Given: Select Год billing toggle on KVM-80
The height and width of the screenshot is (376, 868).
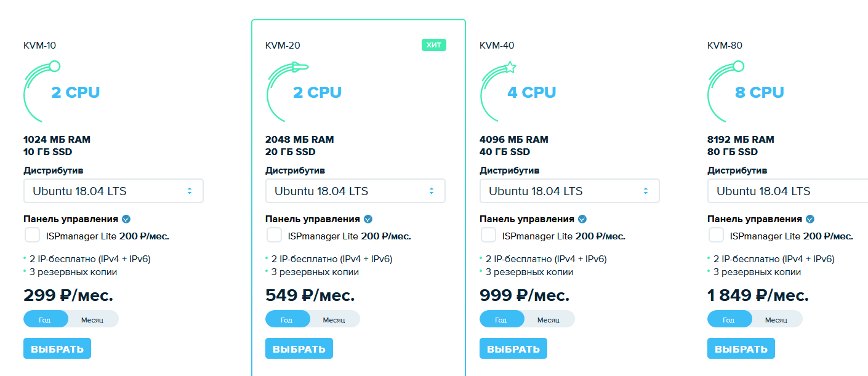Looking at the screenshot, I should (x=729, y=319).
